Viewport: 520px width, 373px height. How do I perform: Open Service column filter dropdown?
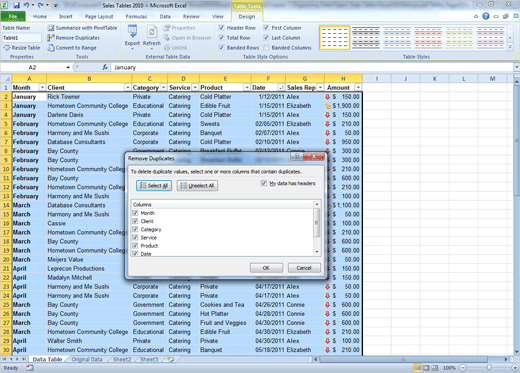coord(195,87)
